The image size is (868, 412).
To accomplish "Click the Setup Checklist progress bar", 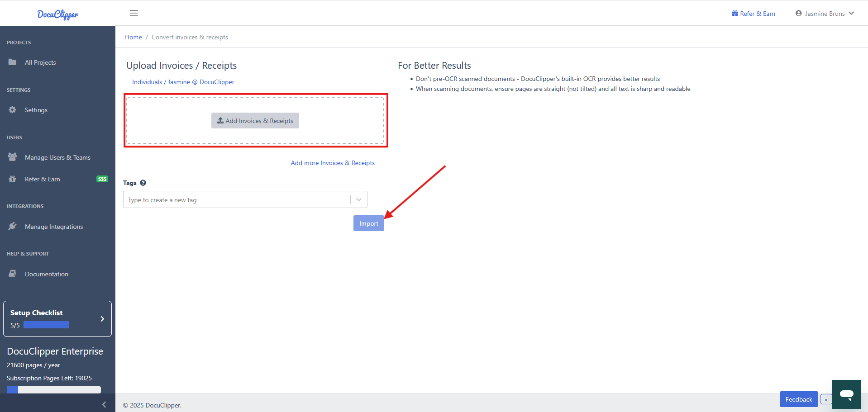I will click(x=46, y=324).
